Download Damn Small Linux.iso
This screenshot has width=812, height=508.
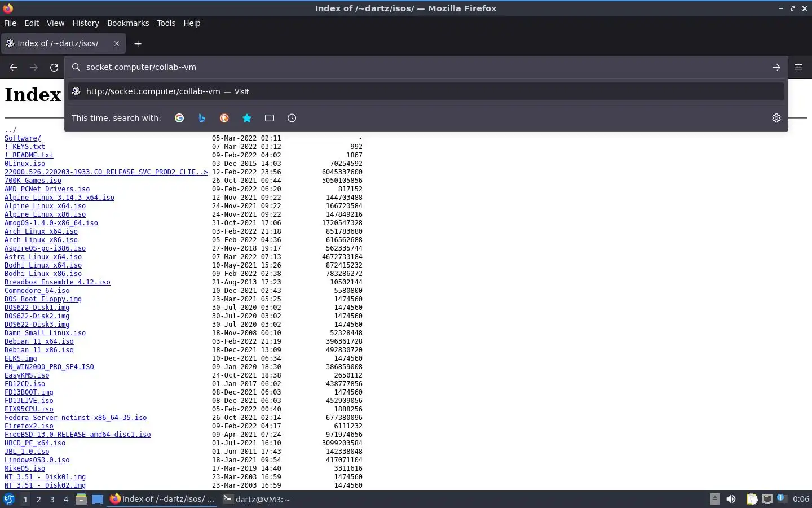coord(45,333)
